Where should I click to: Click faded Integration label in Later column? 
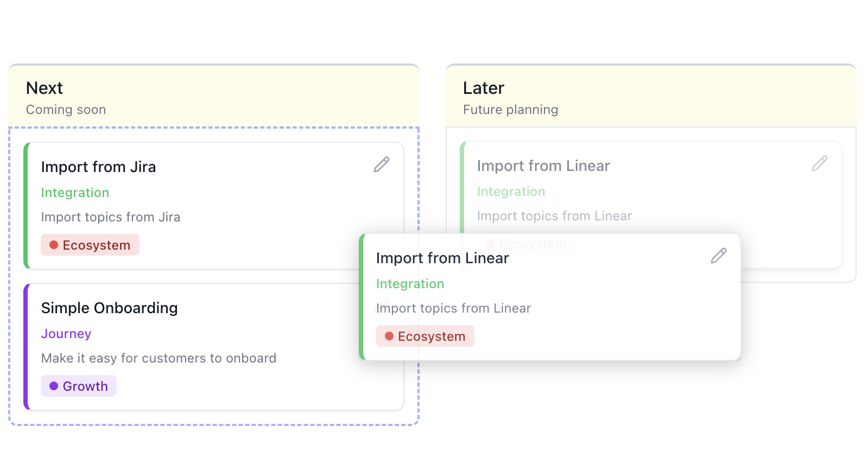click(511, 192)
